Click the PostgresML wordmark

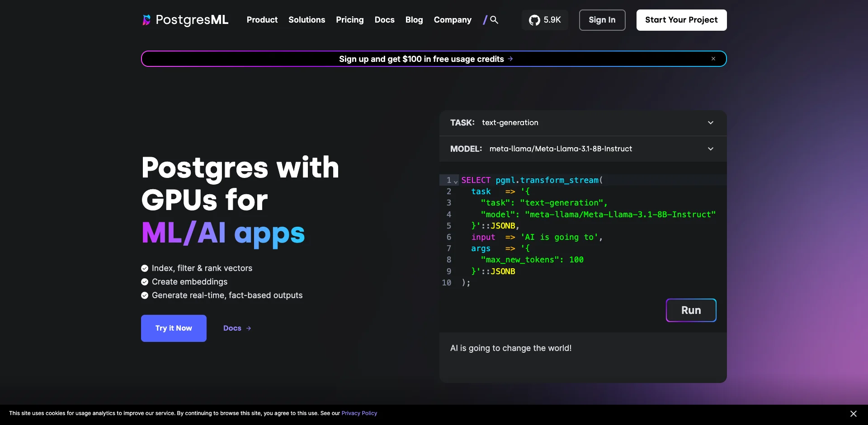point(192,20)
